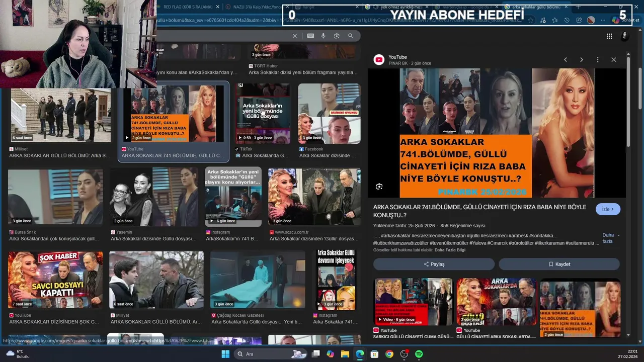This screenshot has height=362, width=644.
Task: Search inside image with the Lens overlay icon
Action: coord(379,187)
